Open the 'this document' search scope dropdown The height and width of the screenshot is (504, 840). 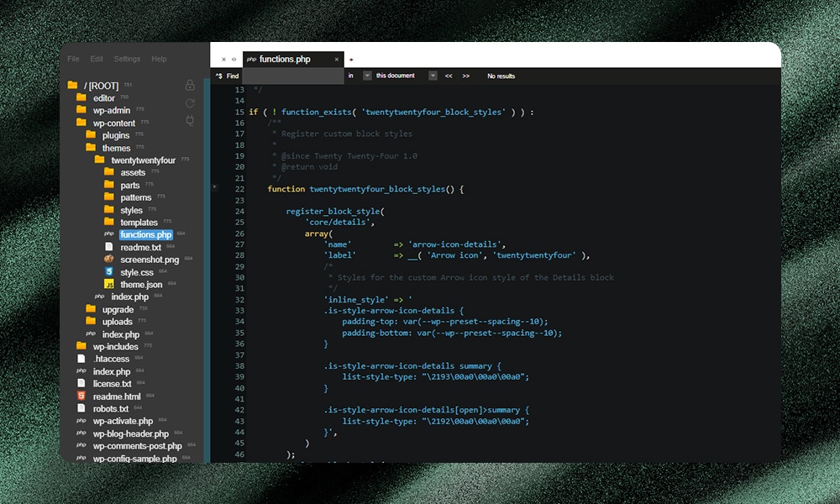(x=433, y=76)
